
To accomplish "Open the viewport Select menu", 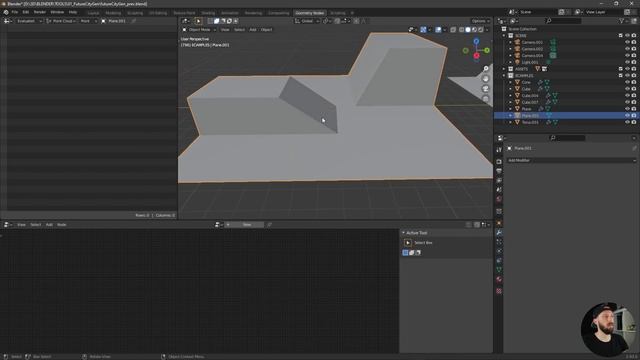I will pyautogui.click(x=239, y=30).
